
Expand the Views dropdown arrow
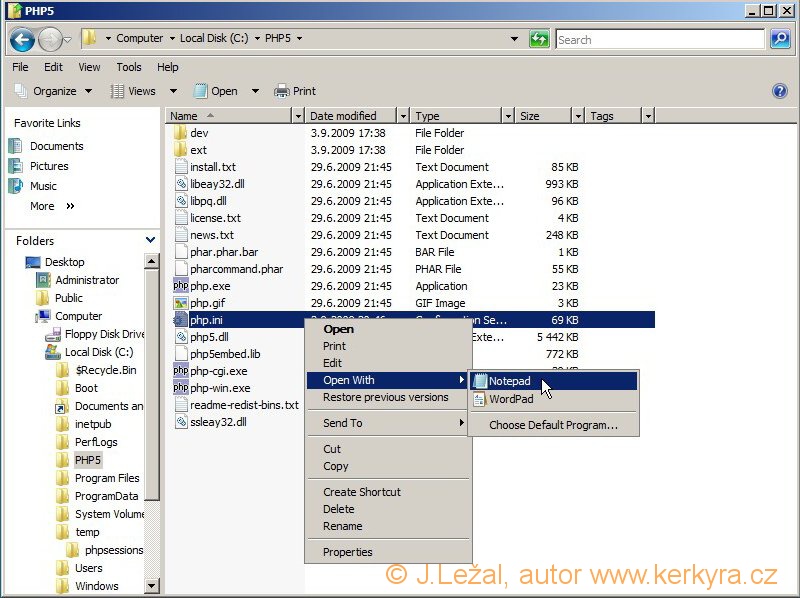(165, 91)
